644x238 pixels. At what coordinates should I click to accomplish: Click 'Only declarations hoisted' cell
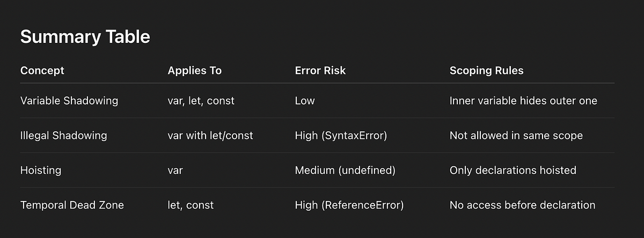[513, 170]
